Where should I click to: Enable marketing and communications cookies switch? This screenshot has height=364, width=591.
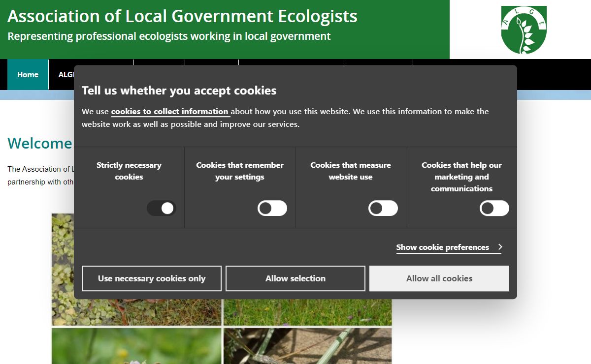pos(494,208)
